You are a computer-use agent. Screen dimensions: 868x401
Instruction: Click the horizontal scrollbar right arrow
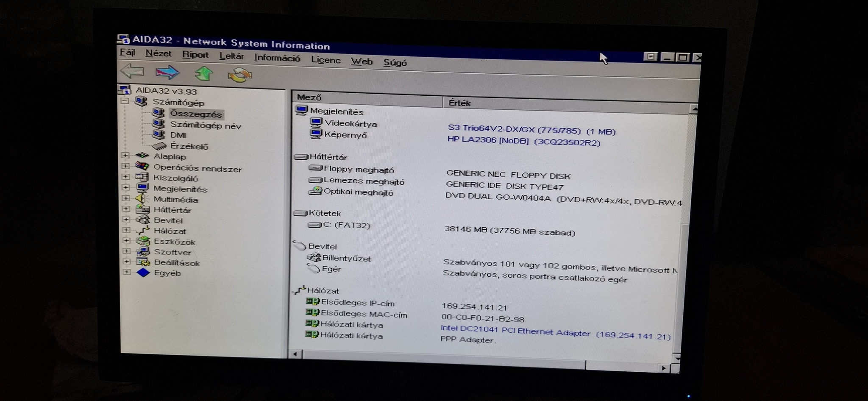tap(664, 368)
